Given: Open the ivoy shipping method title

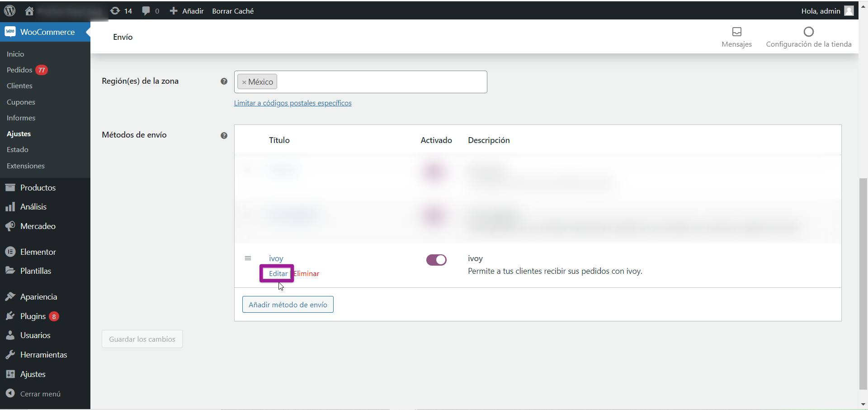Looking at the screenshot, I should click(x=276, y=258).
